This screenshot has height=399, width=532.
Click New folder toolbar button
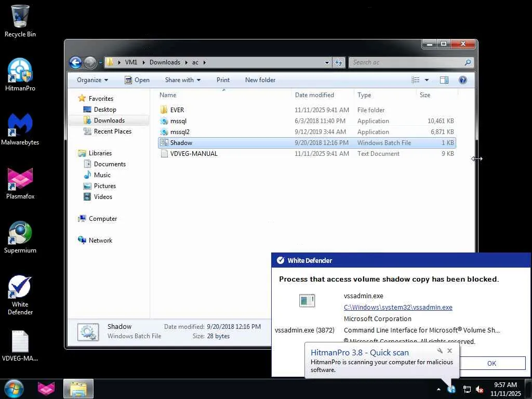pos(260,80)
